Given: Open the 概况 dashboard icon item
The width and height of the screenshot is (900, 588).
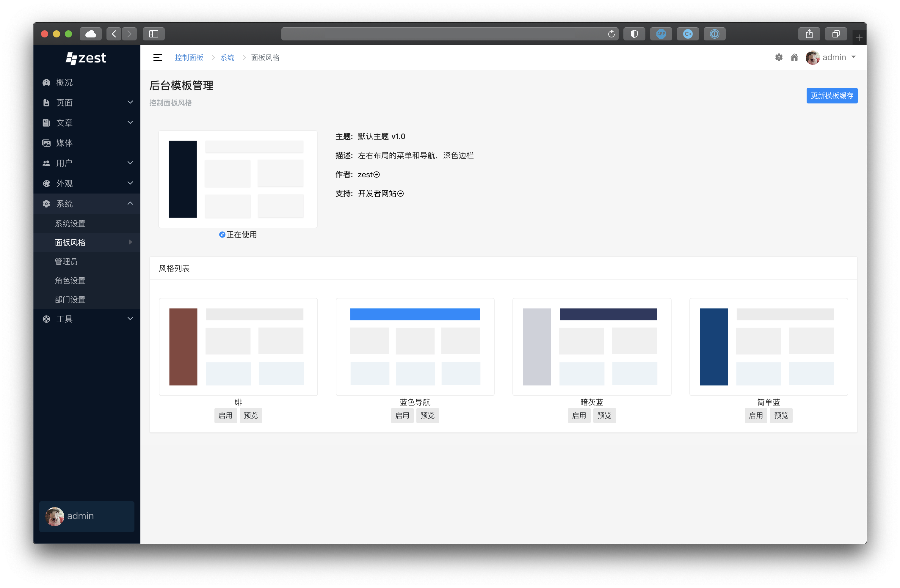Looking at the screenshot, I should 46,82.
